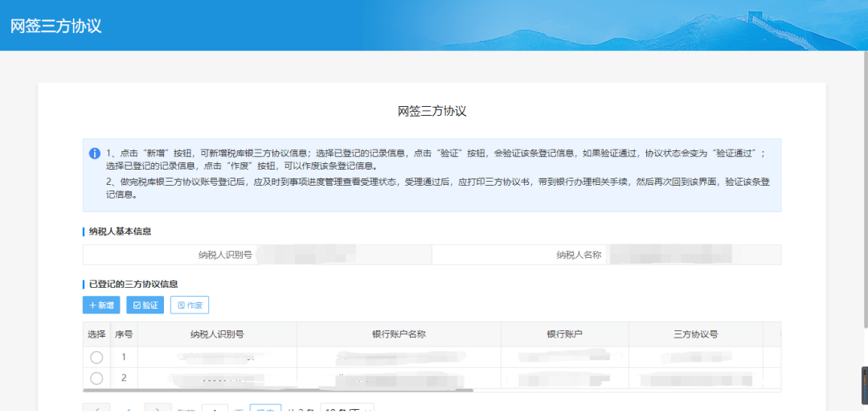Click the pagination 确定 confirm button
868x418 pixels.
(265, 411)
